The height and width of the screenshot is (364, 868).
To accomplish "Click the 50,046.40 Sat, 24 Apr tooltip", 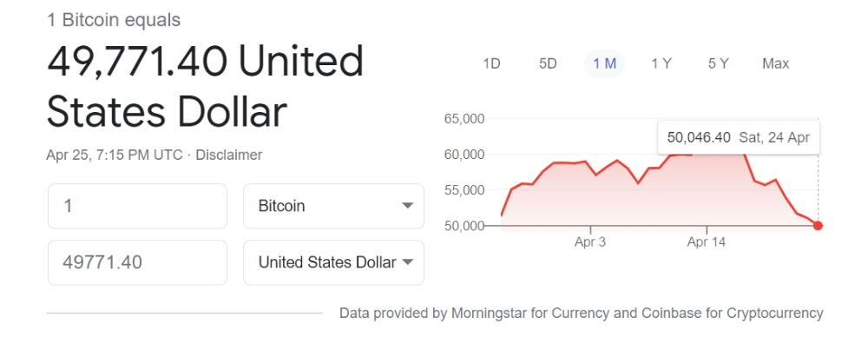I will pyautogui.click(x=738, y=137).
